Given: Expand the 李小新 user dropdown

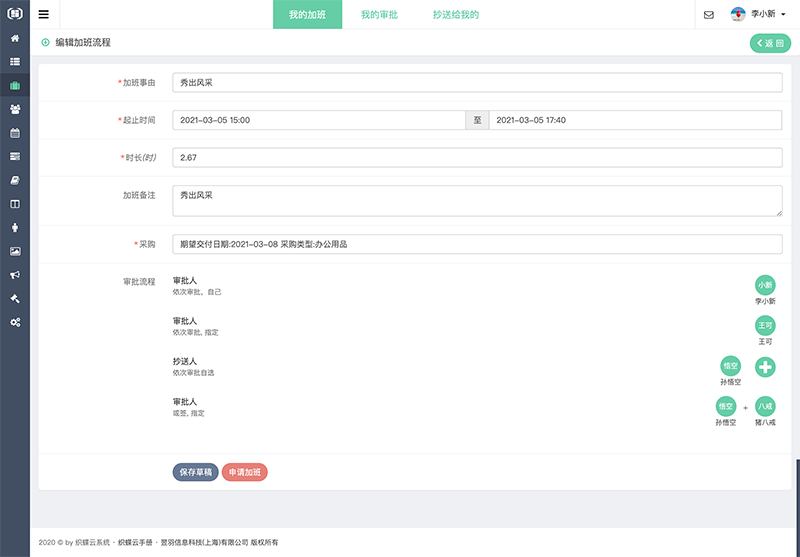Looking at the screenshot, I should [759, 15].
